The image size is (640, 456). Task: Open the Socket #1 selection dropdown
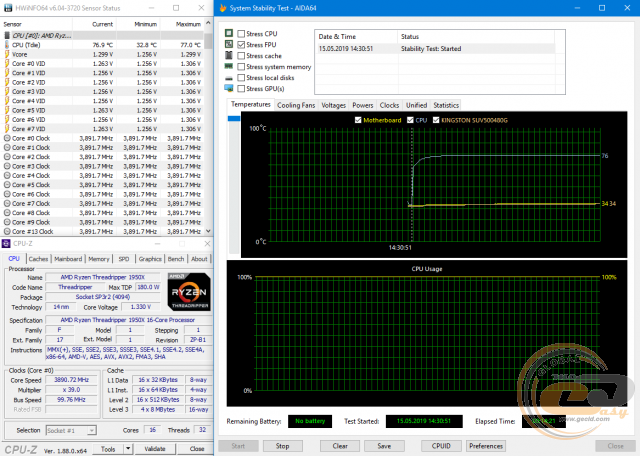click(71, 430)
